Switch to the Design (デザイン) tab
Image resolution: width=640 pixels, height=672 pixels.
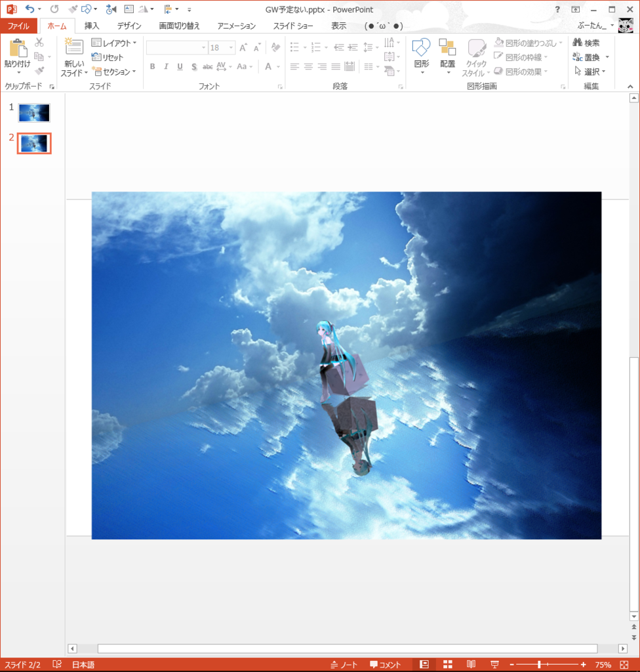click(x=129, y=26)
